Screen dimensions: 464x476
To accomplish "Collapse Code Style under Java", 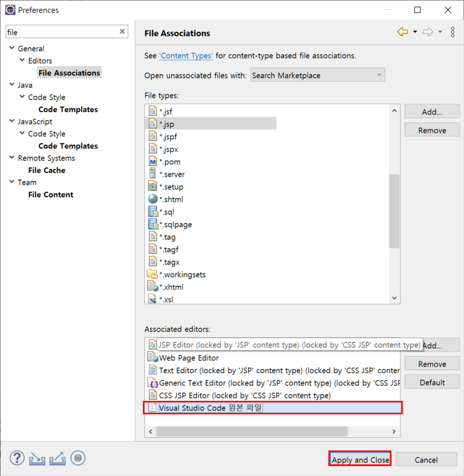I will [22, 97].
